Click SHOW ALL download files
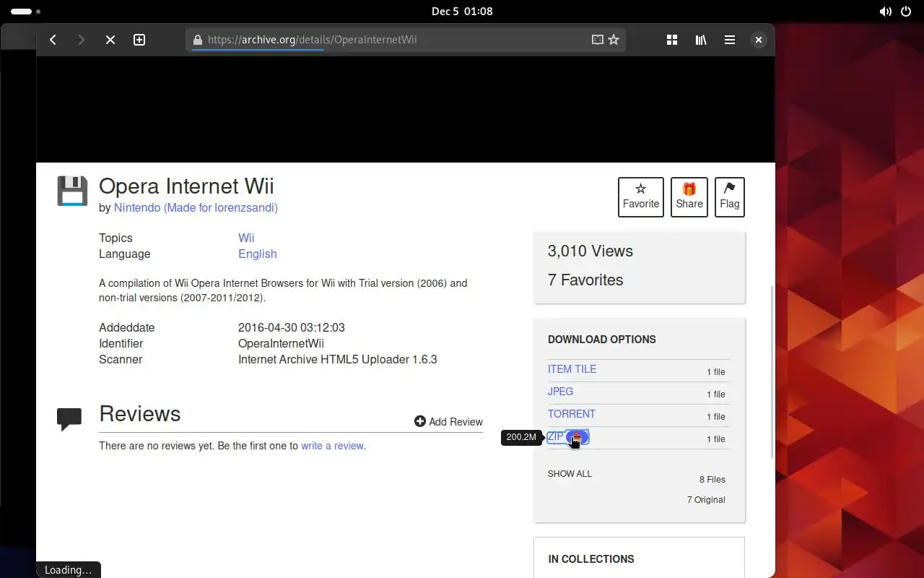This screenshot has width=924, height=578. pyautogui.click(x=570, y=474)
